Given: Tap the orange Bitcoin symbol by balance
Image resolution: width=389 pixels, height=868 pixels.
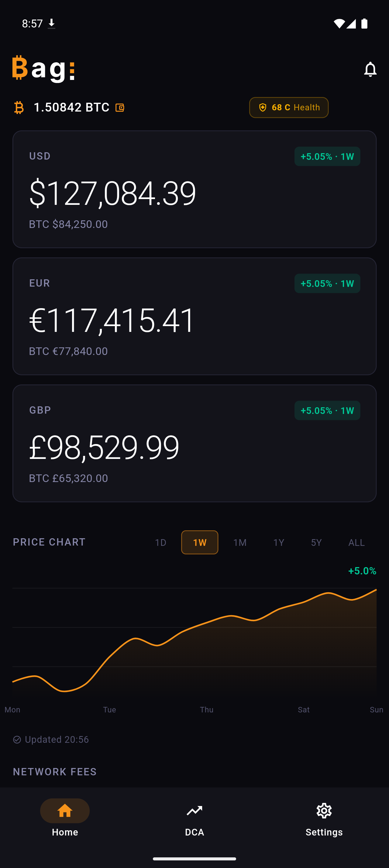Looking at the screenshot, I should tap(19, 108).
